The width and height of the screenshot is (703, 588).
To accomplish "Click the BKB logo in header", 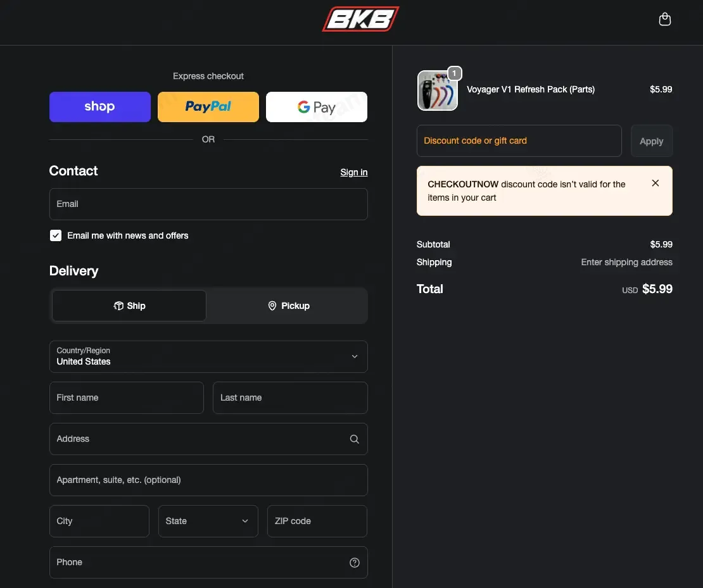I will click(360, 19).
